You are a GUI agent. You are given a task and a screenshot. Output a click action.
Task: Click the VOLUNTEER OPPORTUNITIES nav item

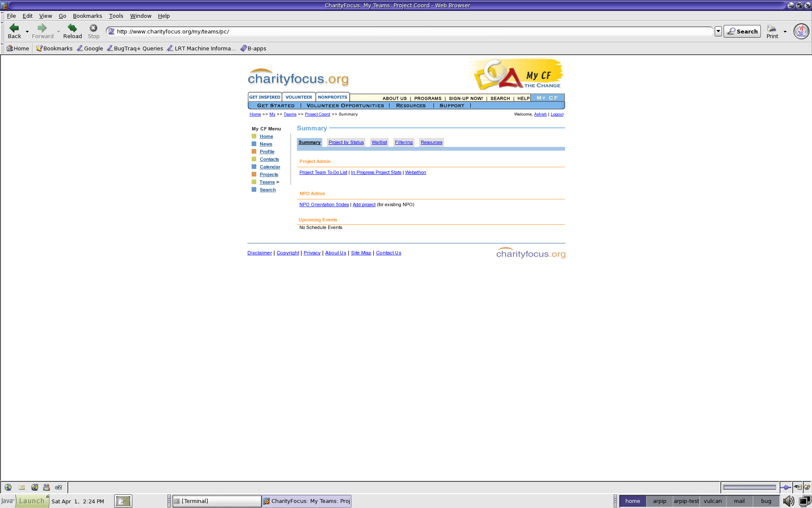click(x=345, y=105)
